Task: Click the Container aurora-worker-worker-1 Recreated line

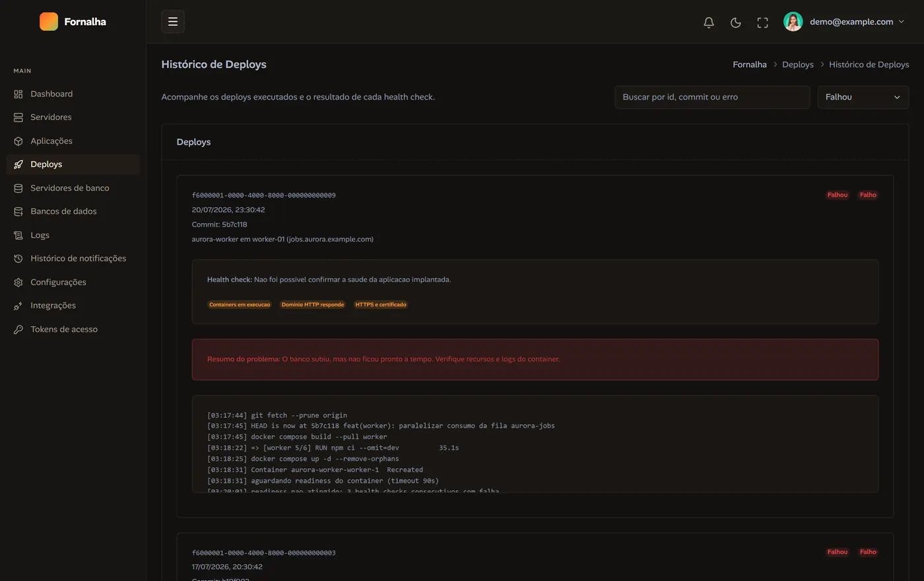Action: tap(315, 470)
